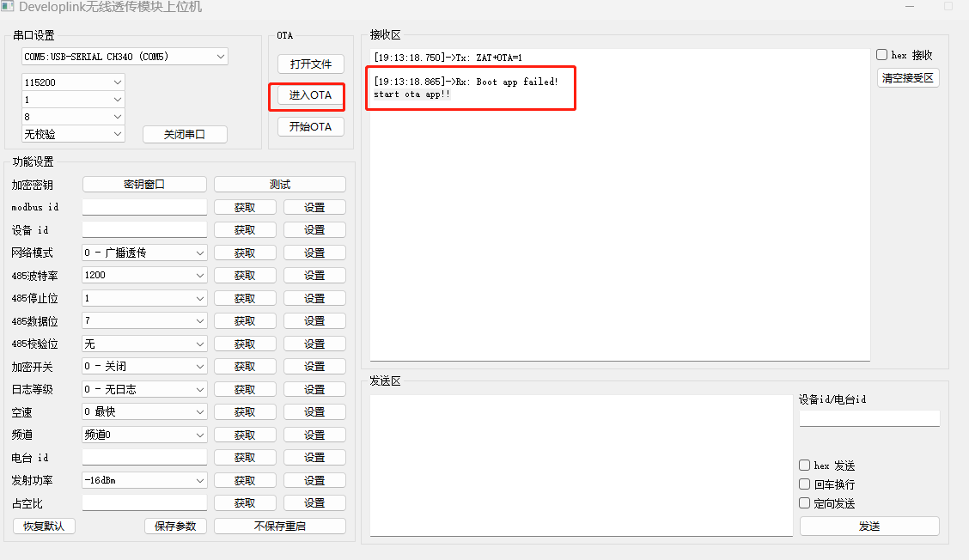Click 获取 button for modbus id
The height and width of the screenshot is (560, 969).
[245, 207]
